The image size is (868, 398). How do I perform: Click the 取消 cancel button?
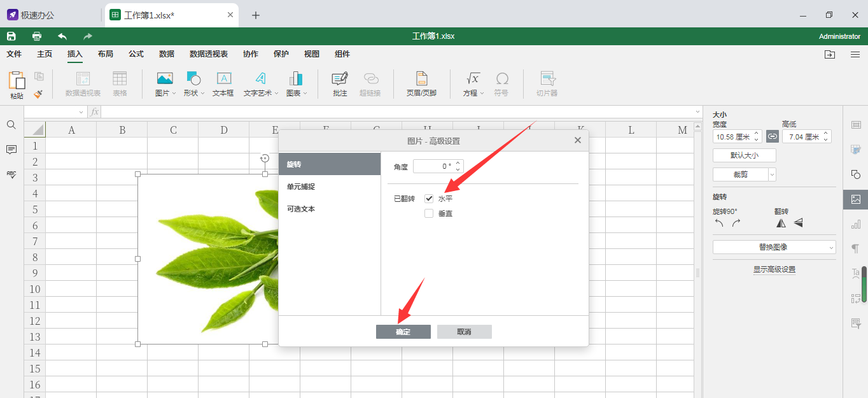pos(465,332)
